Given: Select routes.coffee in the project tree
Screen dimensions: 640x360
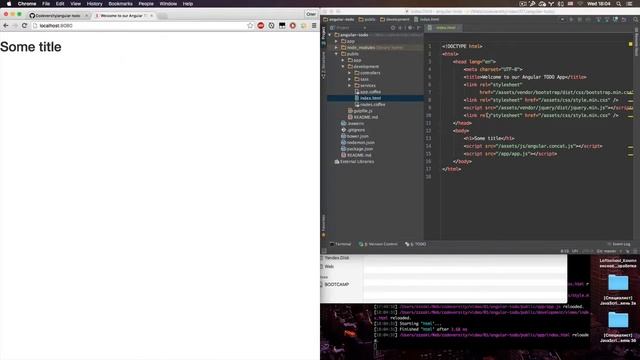Looking at the screenshot, I should point(370,104).
